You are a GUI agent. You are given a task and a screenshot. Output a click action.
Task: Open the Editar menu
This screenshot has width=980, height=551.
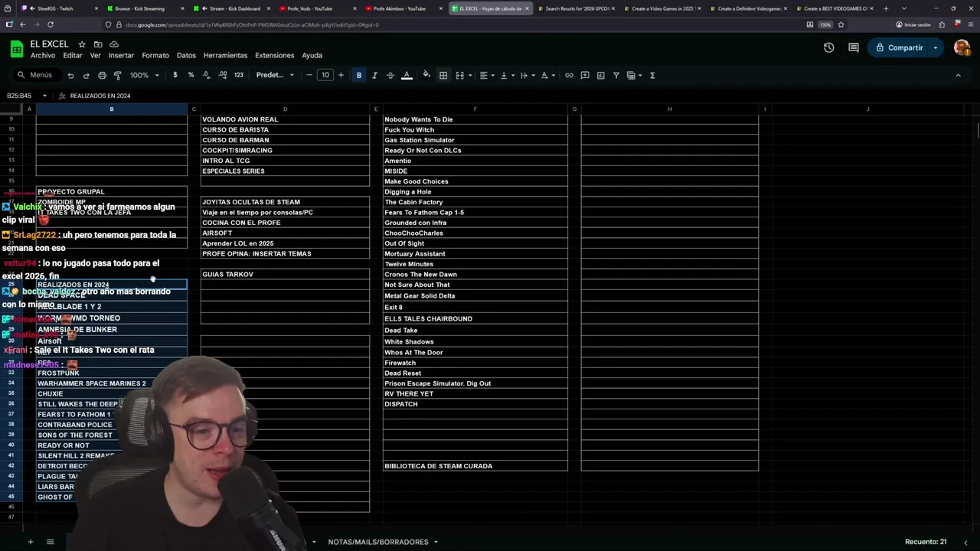click(x=73, y=55)
